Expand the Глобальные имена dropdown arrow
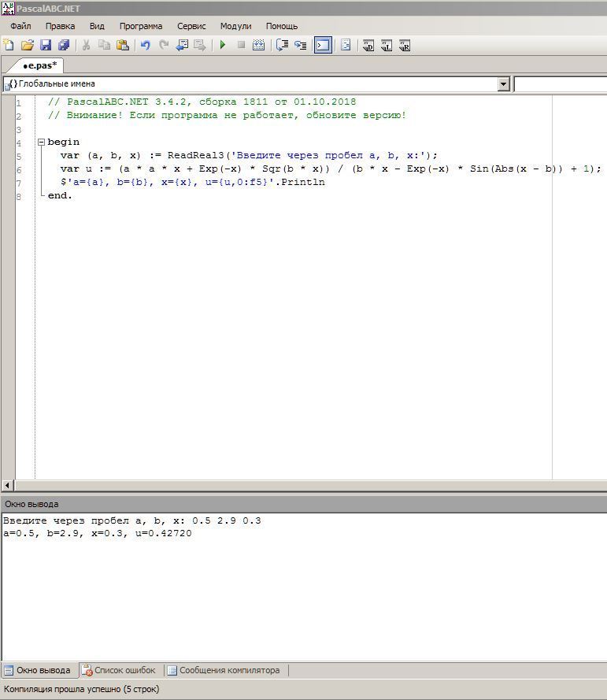 503,84
